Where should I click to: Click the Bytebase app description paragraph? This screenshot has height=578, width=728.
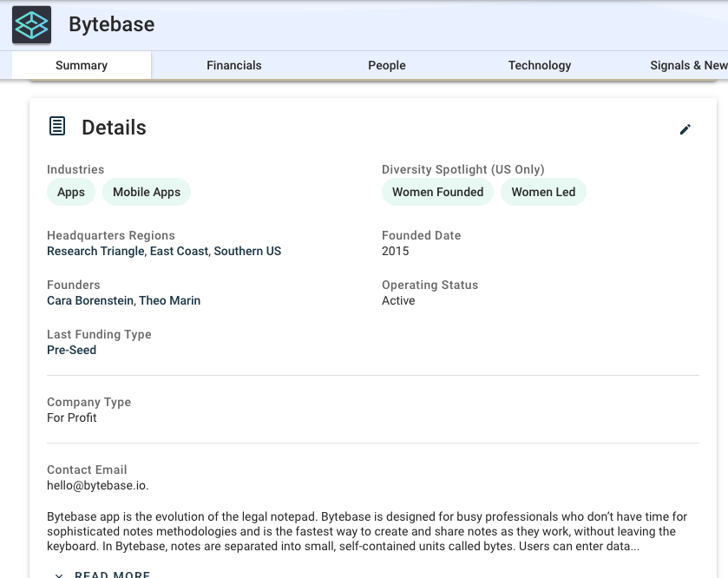pyautogui.click(x=367, y=531)
